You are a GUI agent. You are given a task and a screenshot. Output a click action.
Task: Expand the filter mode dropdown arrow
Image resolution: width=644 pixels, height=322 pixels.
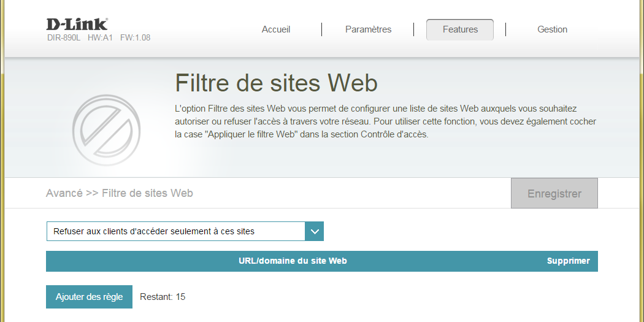(315, 231)
